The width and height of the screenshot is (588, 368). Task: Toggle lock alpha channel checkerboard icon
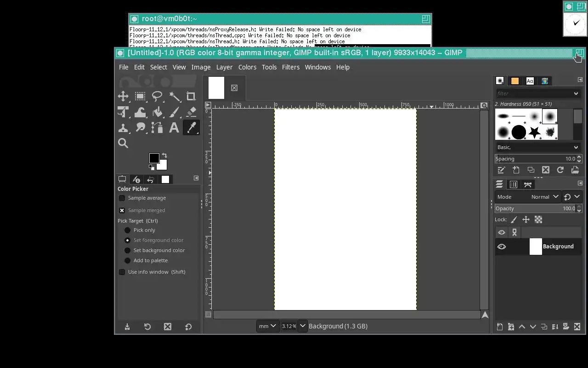pos(538,220)
